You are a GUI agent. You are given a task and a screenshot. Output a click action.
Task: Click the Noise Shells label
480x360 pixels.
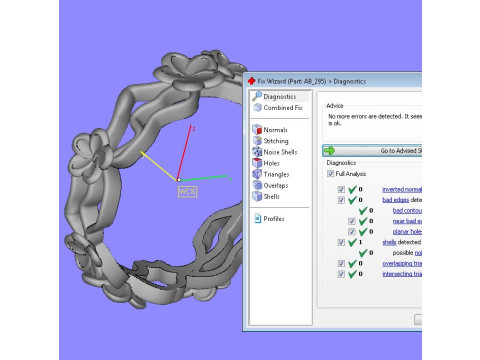pyautogui.click(x=280, y=152)
